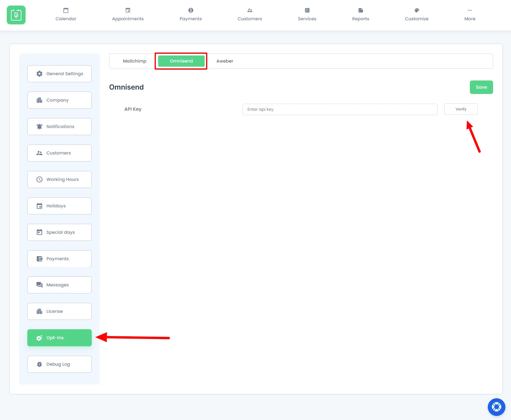511x420 pixels.
Task: Open Messages settings label
Action: click(x=58, y=285)
